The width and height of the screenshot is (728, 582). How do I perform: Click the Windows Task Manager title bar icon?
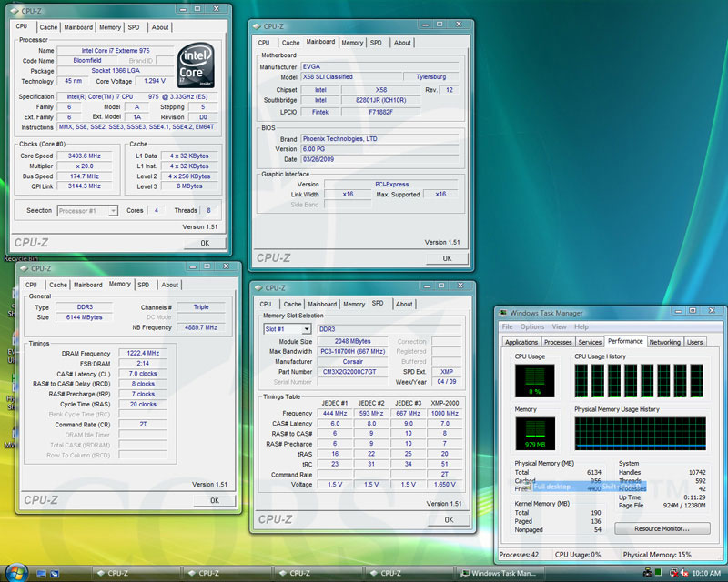pos(503,313)
